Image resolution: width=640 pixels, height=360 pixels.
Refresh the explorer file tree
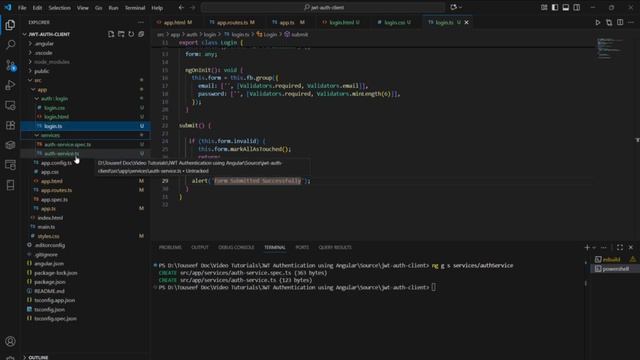pos(131,34)
